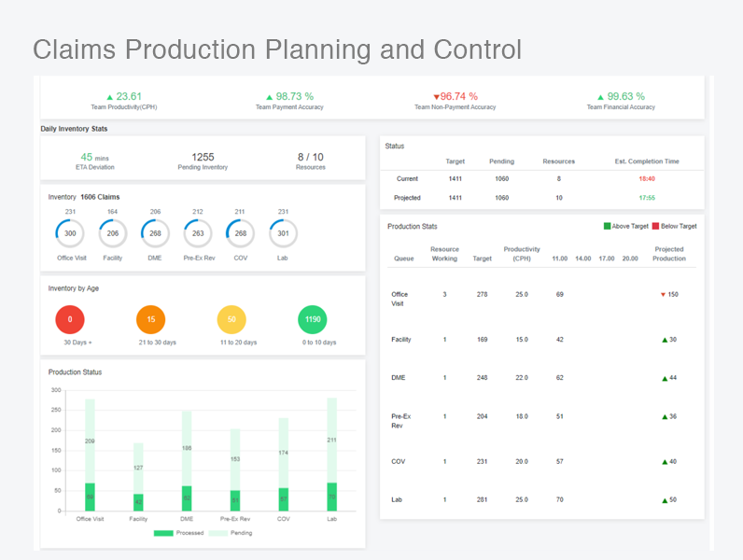Image resolution: width=743 pixels, height=560 pixels.
Task: Click the green up arrow beside 23.61
Action: (x=110, y=97)
